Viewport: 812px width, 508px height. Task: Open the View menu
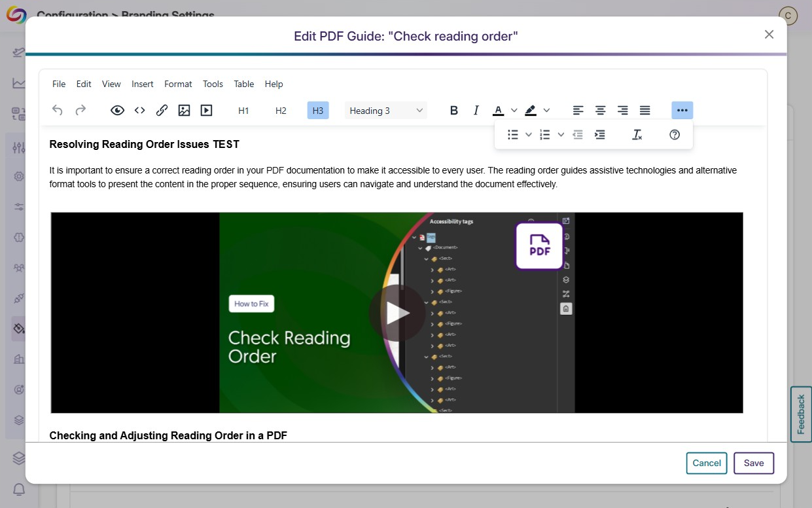(111, 84)
